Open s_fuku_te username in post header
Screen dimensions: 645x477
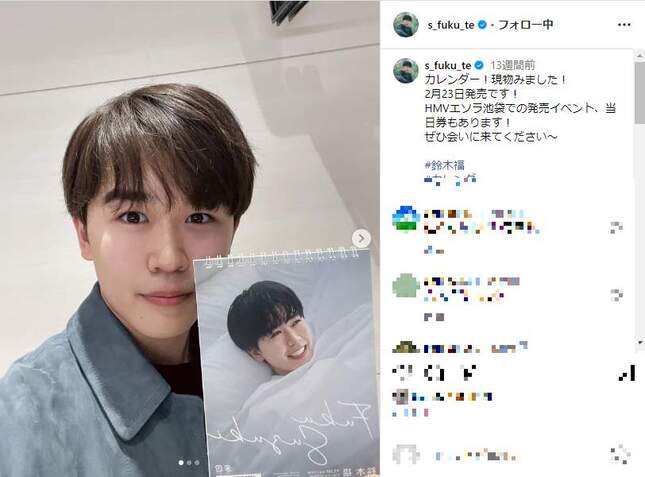click(x=451, y=25)
